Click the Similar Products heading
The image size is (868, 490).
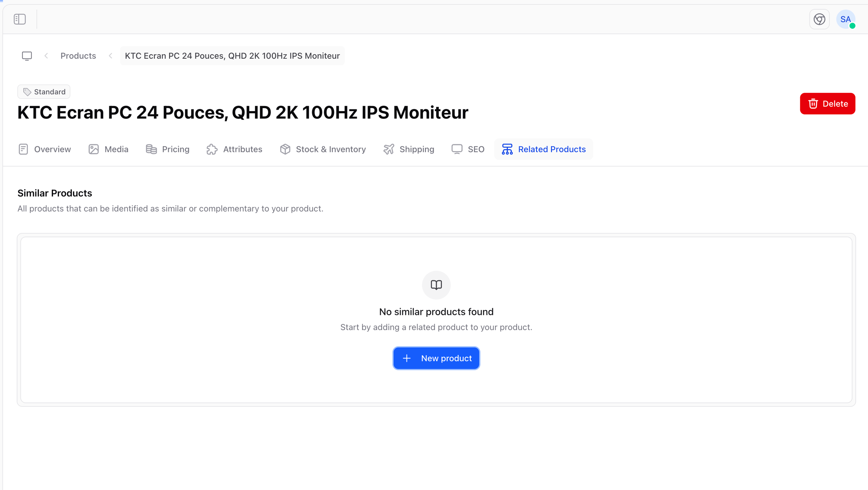[x=55, y=193]
